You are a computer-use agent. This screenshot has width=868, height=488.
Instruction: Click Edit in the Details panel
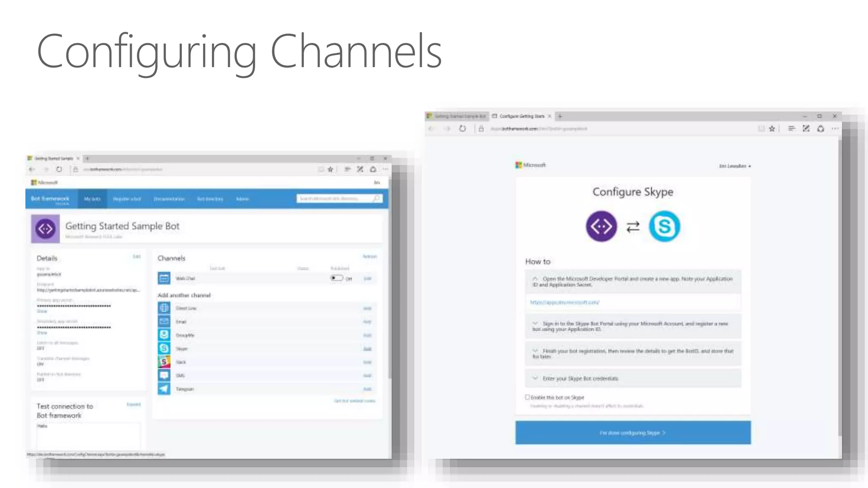[136, 257]
